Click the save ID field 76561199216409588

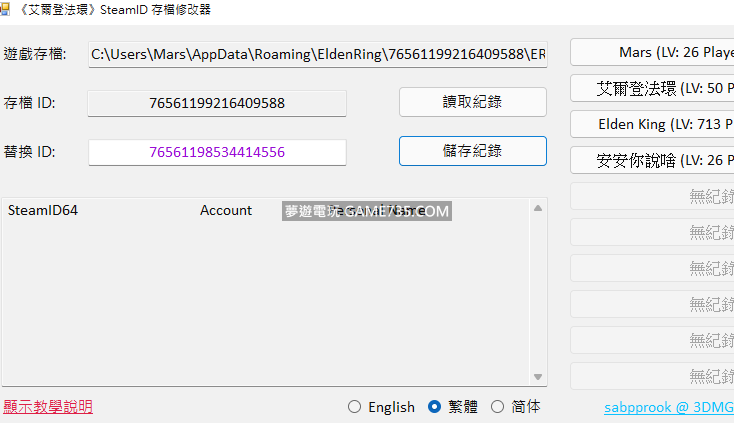(217, 103)
